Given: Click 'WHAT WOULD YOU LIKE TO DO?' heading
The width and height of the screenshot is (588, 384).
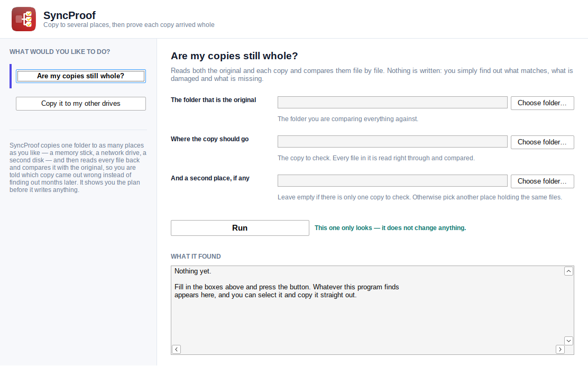Looking at the screenshot, I should pos(60,52).
